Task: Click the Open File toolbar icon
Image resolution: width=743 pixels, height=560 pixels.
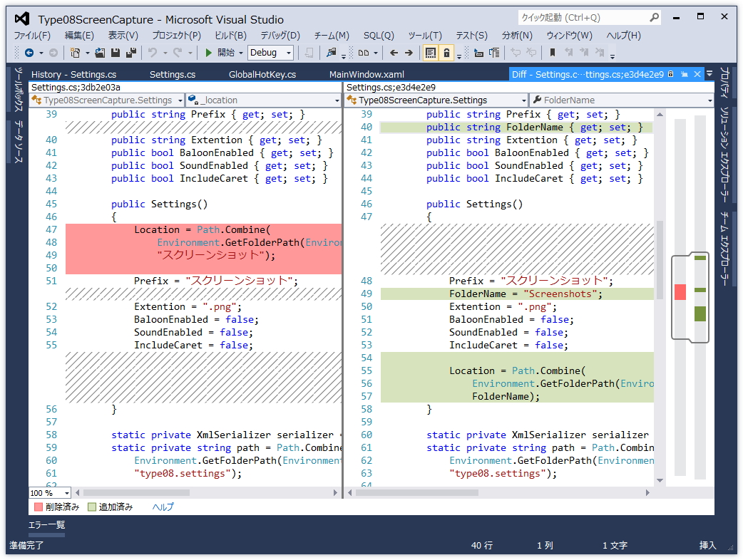Action: click(x=100, y=53)
